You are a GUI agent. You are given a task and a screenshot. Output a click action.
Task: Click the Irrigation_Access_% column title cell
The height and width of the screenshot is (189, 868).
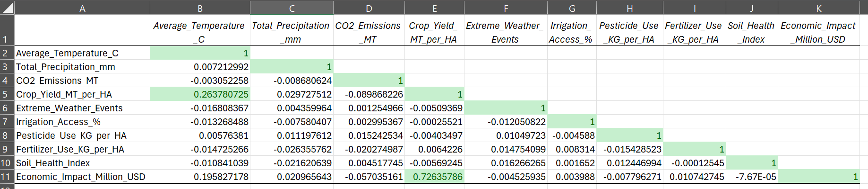click(572, 30)
